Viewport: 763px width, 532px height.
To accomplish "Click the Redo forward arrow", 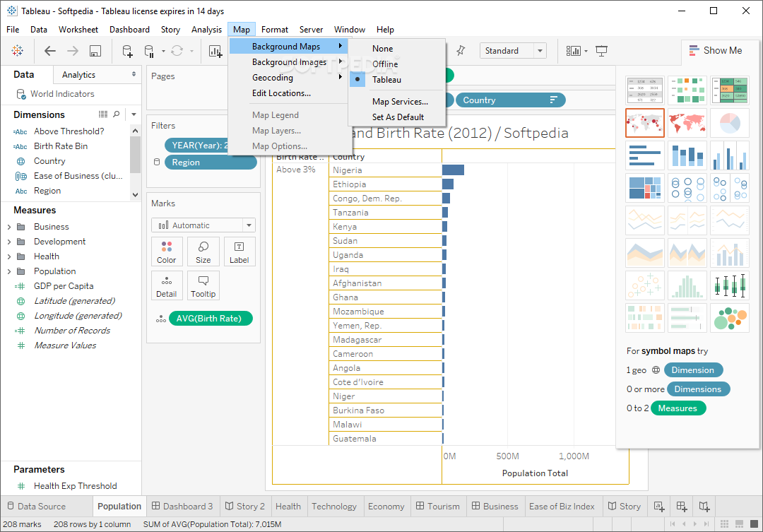I will click(x=73, y=51).
